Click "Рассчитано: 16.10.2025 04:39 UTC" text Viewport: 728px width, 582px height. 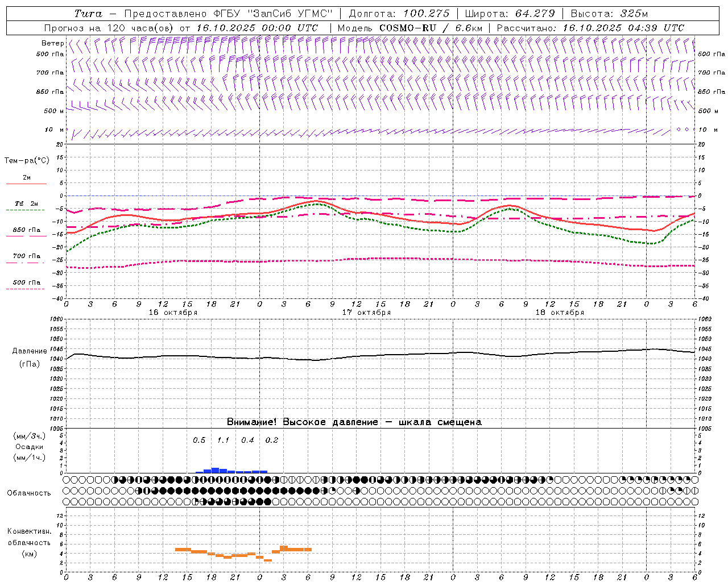pos(590,28)
